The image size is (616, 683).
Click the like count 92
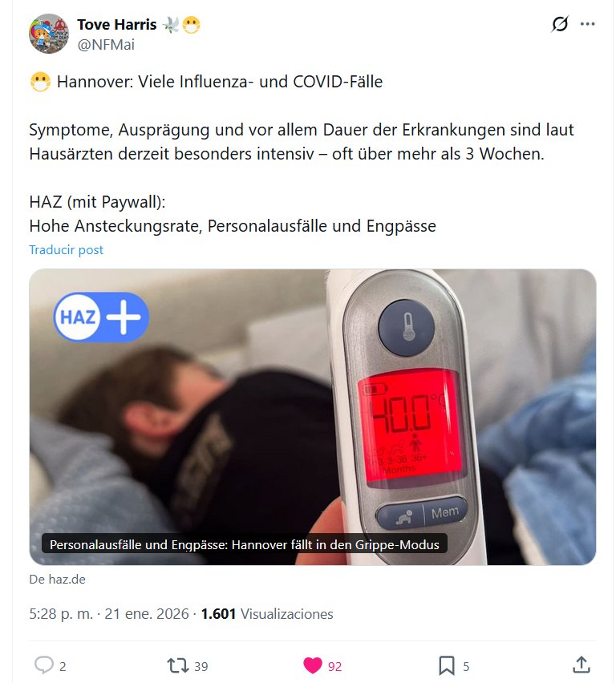pos(334,666)
